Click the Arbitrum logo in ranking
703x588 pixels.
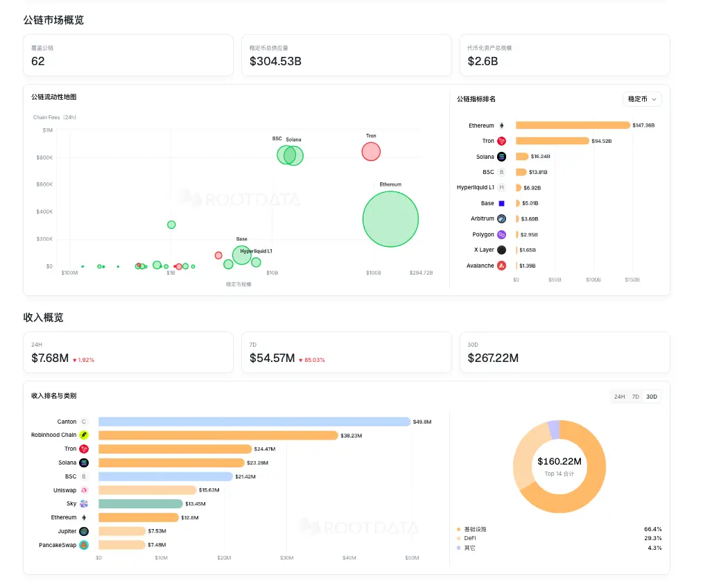click(502, 218)
